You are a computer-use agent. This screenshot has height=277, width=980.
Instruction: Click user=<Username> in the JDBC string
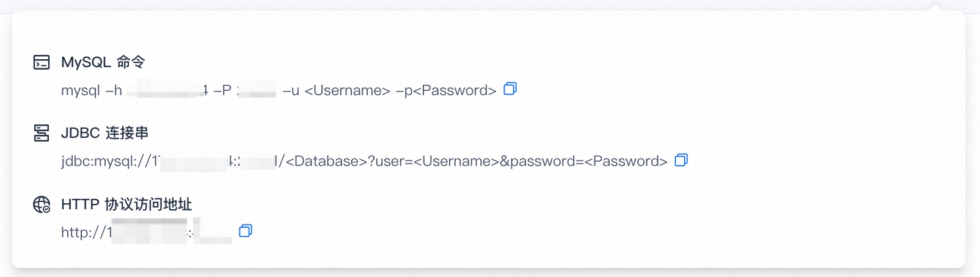(437, 162)
